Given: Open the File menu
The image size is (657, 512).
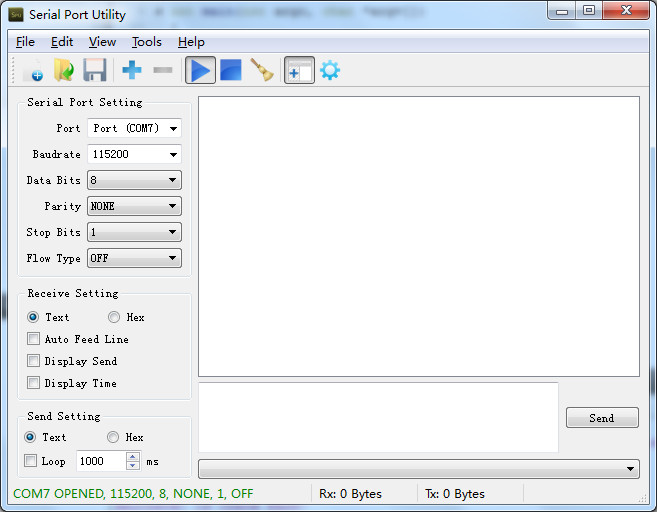Looking at the screenshot, I should (x=25, y=42).
